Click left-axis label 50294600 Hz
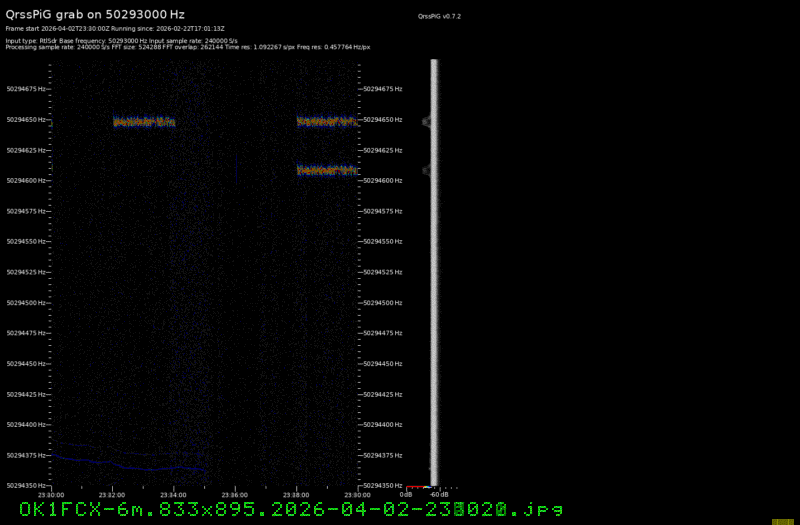Viewport: 800px width, 525px height. 26,181
